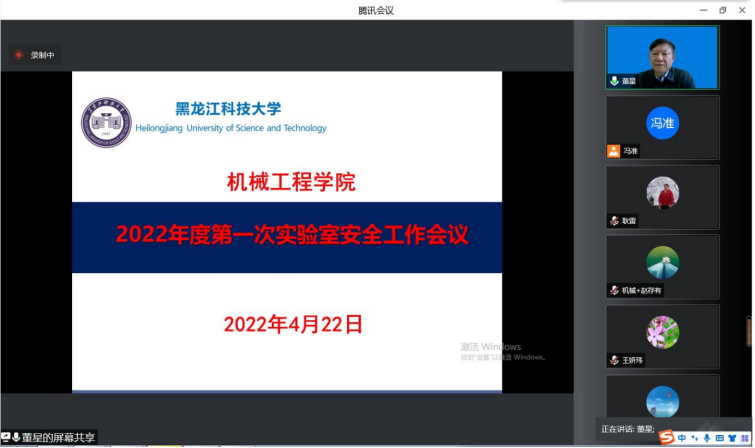The width and height of the screenshot is (755, 448).
Task: Click muted microphone icon next to 机械+赵存有
Action: [614, 290]
